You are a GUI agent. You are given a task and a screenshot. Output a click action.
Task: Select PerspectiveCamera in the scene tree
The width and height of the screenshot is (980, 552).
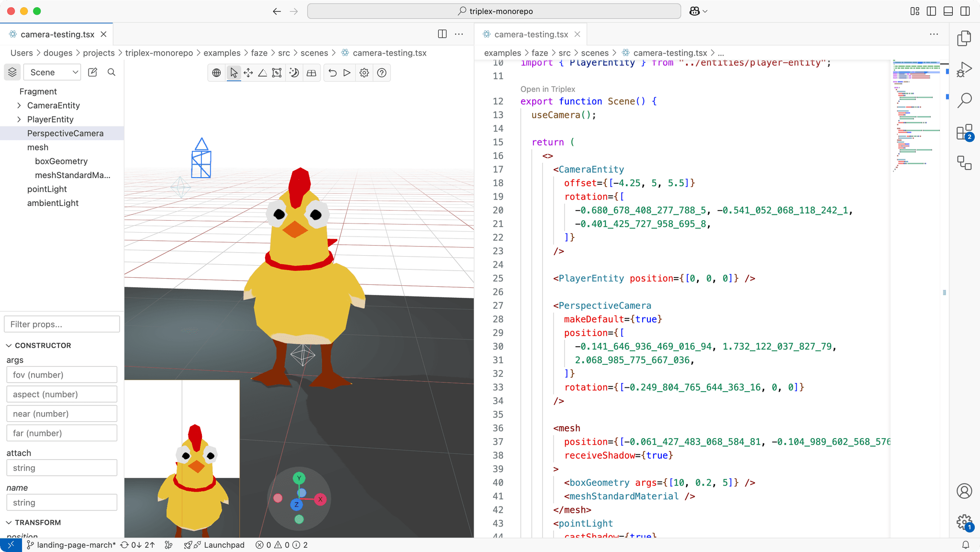(66, 133)
